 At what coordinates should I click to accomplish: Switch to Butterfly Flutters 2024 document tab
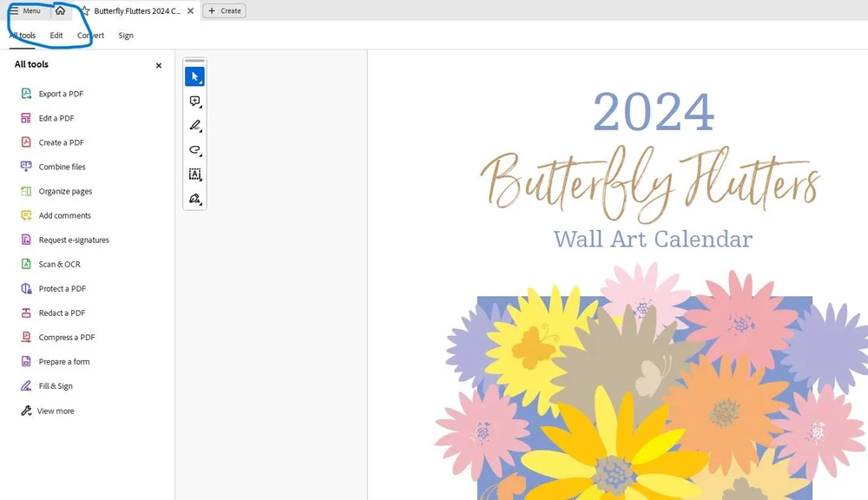tap(137, 10)
